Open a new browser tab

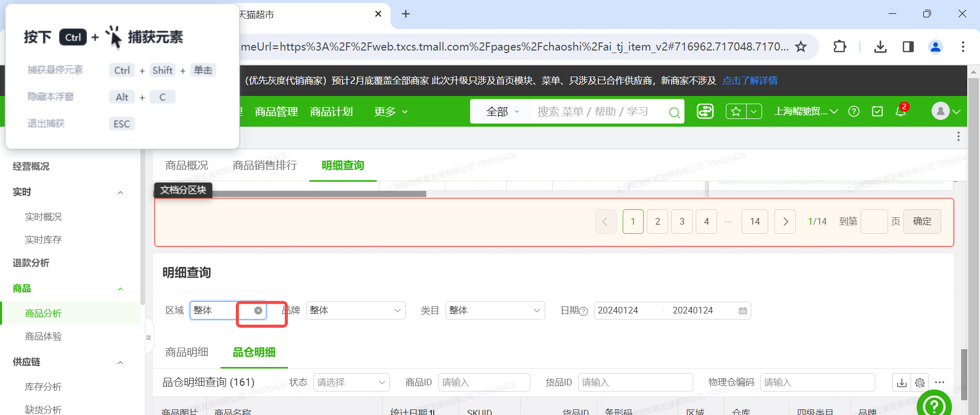[406, 14]
